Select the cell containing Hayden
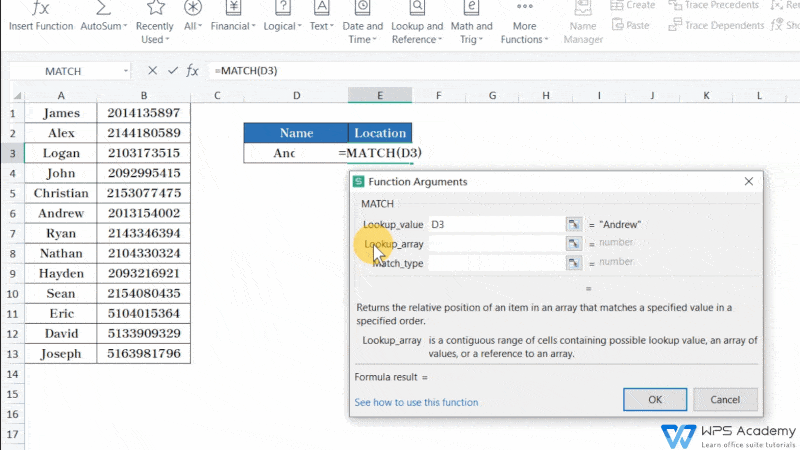 click(x=61, y=273)
